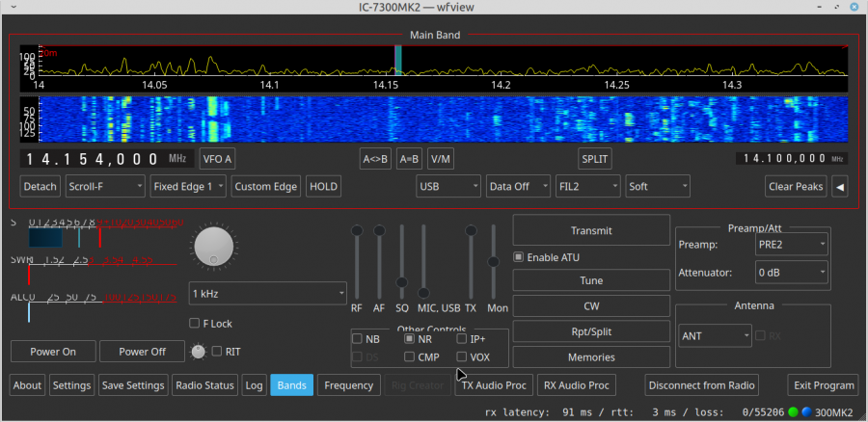The image size is (868, 422).
Task: Open the About page
Action: (x=27, y=385)
